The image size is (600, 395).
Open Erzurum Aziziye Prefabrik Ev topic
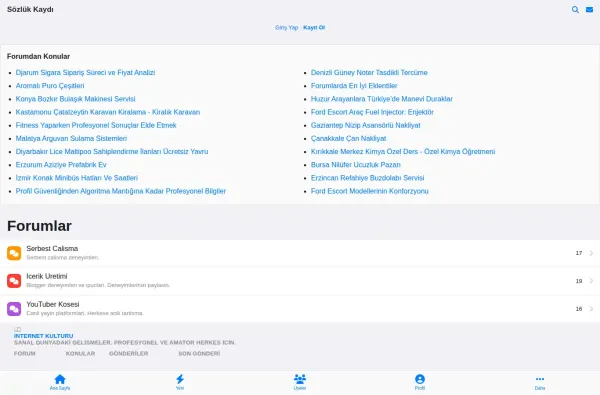click(x=61, y=165)
